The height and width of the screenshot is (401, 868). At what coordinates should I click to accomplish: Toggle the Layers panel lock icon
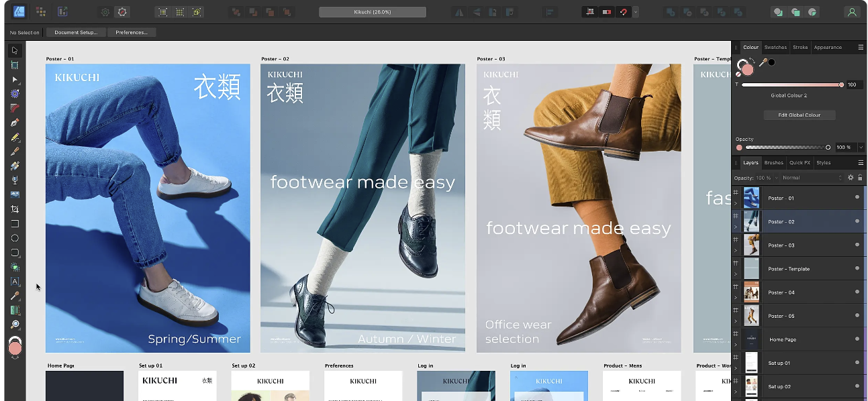(x=860, y=178)
